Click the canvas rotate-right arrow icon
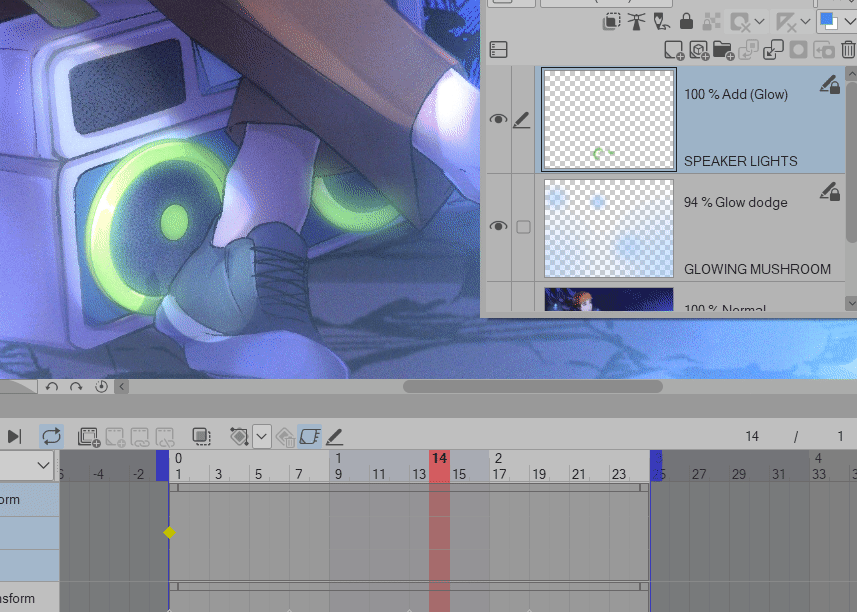The height and width of the screenshot is (612, 857). pos(76,387)
